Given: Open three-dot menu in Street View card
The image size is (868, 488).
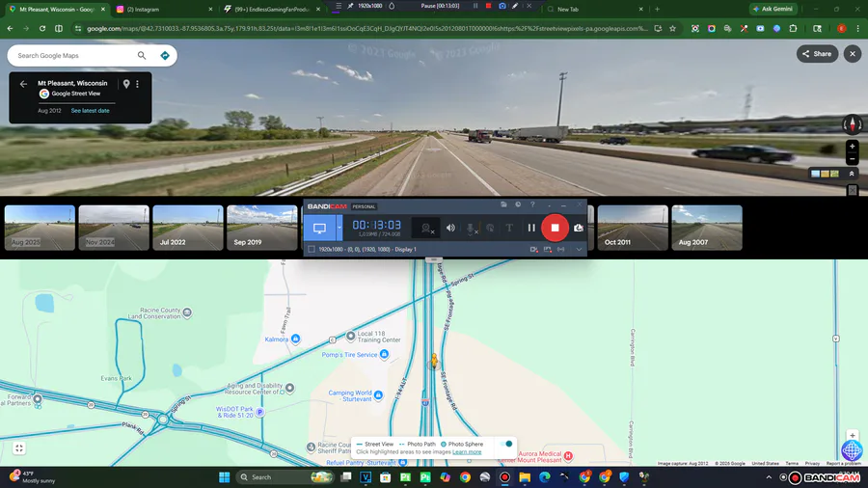Looking at the screenshot, I should pyautogui.click(x=137, y=84).
